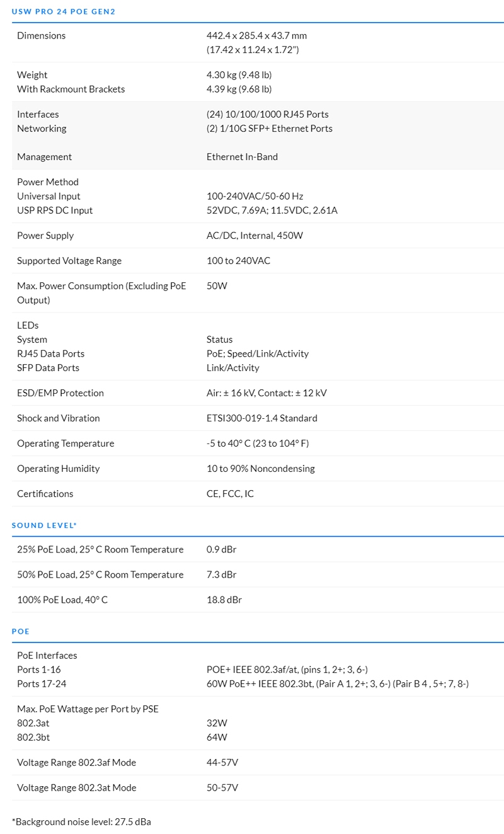Viewport: 504px width, 834px height.
Task: Click the 100 to 240VAC value
Action: 239,261
